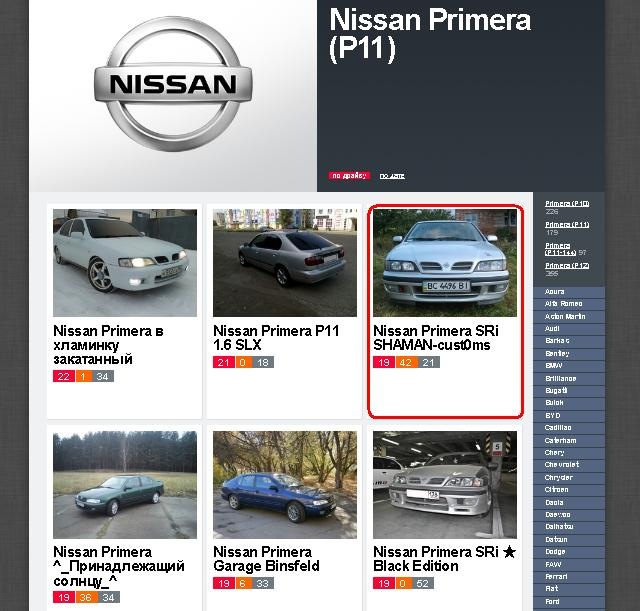Sort listings by date using 'по дате'
The image size is (640, 611).
(x=392, y=176)
